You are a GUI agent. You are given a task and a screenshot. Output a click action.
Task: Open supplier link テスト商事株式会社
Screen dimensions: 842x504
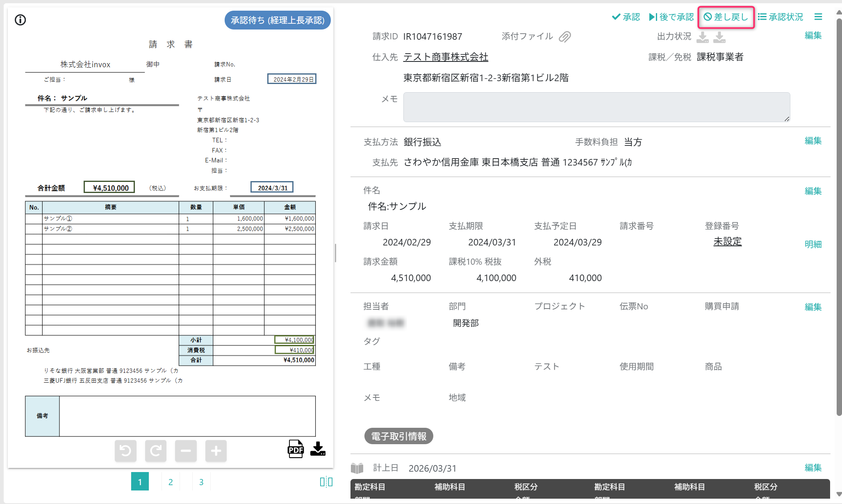[446, 57]
